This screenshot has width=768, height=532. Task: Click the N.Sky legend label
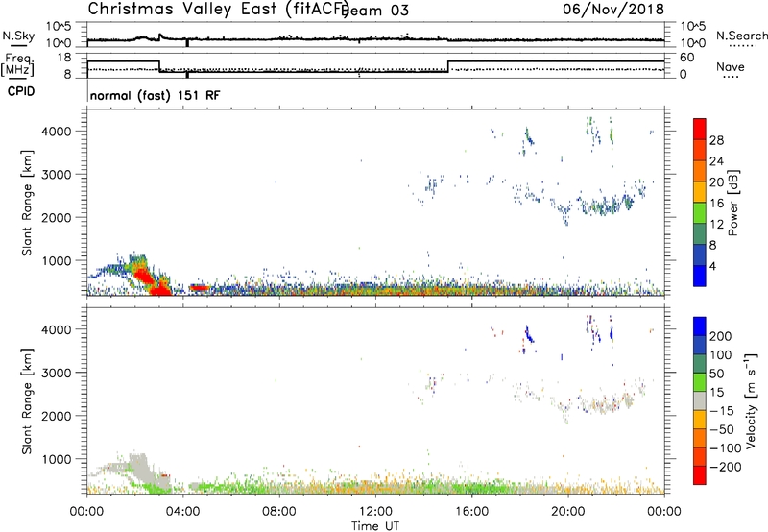(18, 36)
